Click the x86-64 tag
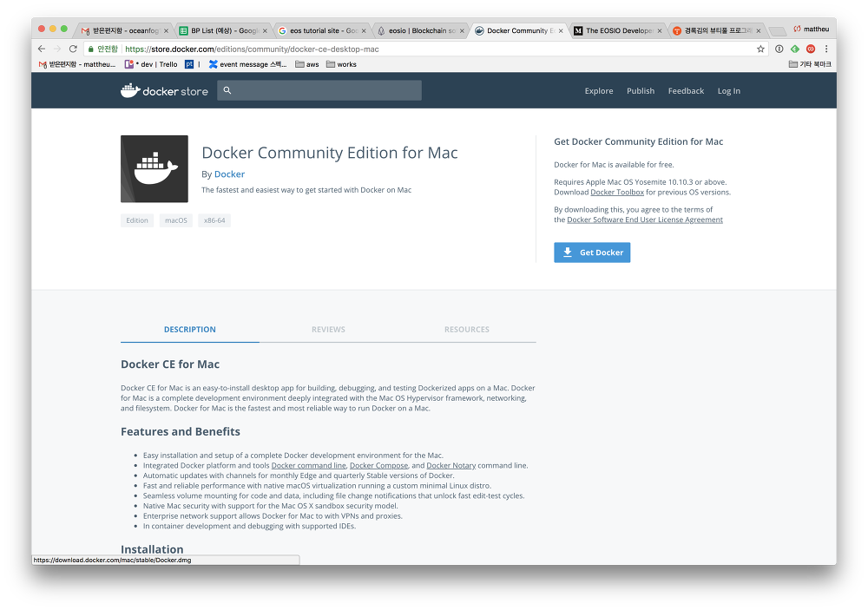868x610 pixels. point(214,220)
